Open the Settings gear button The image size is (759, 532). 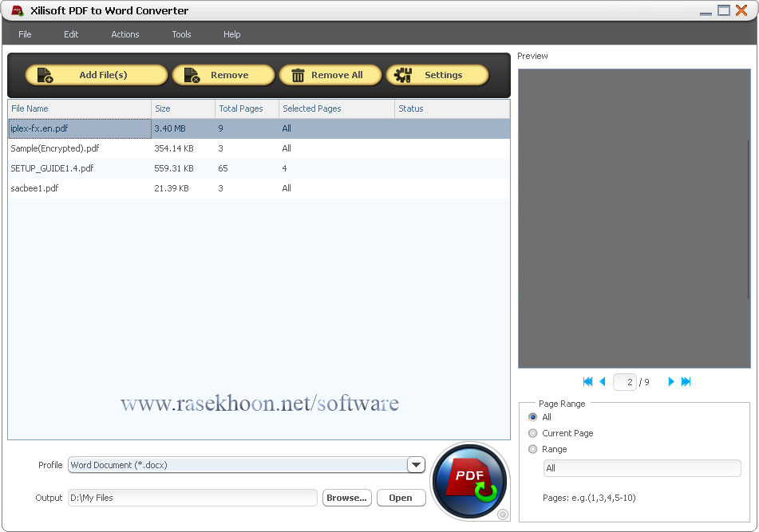point(437,75)
